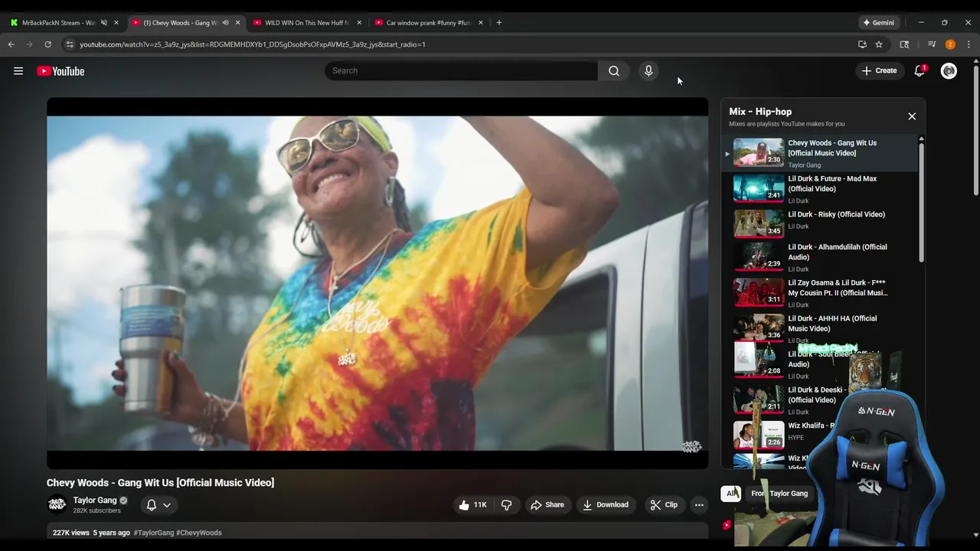Click the search magnifier button
The height and width of the screenshot is (551, 980).
tap(614, 71)
